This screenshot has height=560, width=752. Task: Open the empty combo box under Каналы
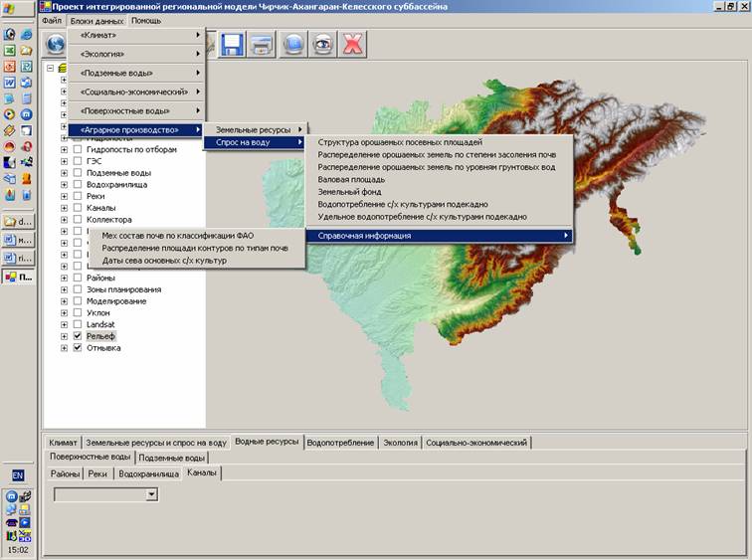point(151,493)
